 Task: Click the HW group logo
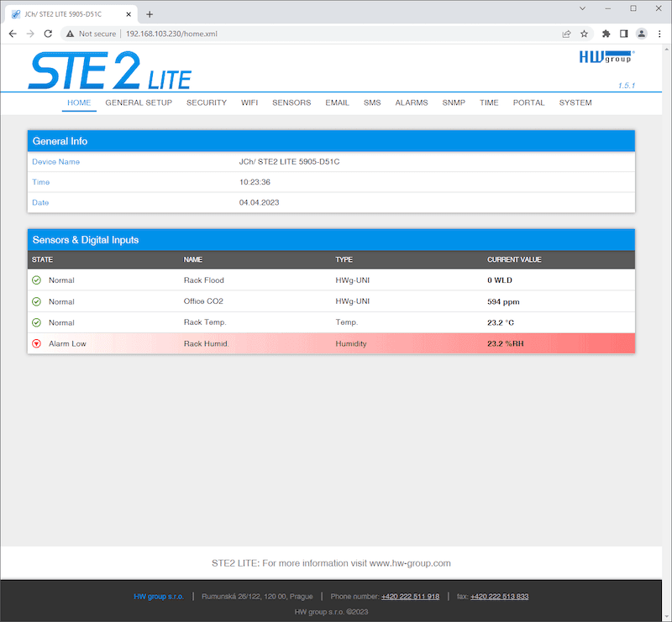[x=606, y=57]
